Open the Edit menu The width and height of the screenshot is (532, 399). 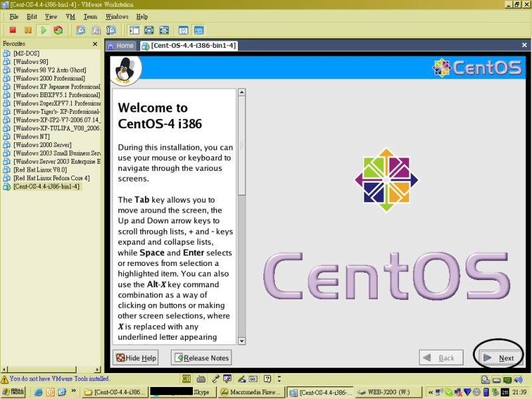[32, 17]
